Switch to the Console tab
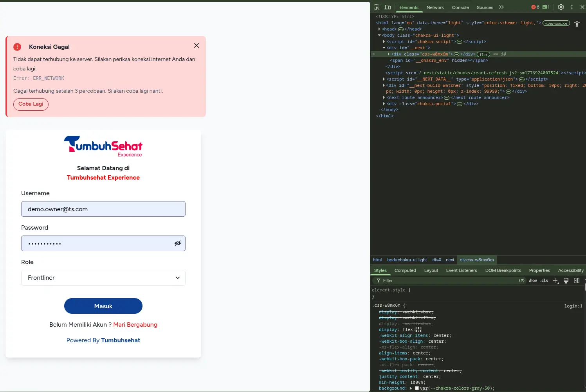Image resolution: width=586 pixels, height=392 pixels. click(460, 7)
